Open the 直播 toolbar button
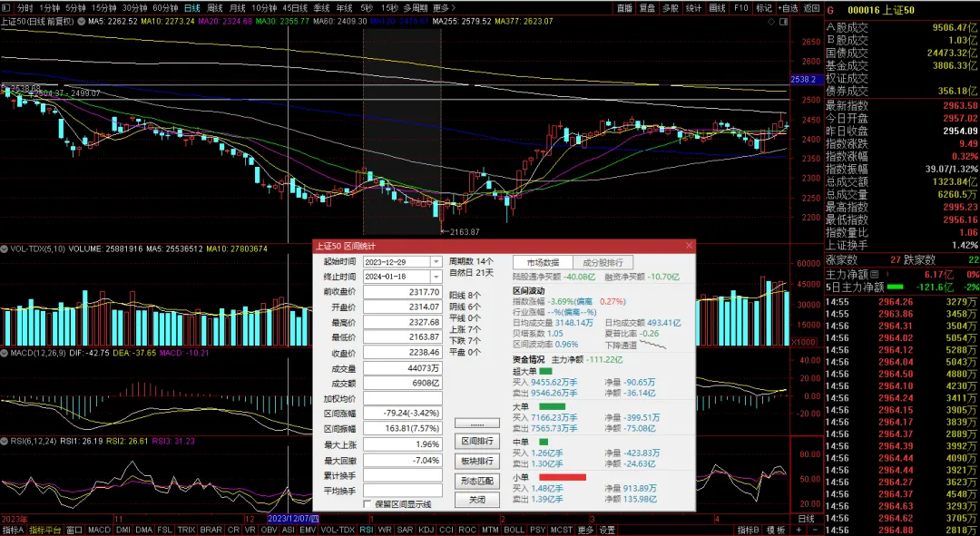The width and height of the screenshot is (980, 536). click(624, 8)
